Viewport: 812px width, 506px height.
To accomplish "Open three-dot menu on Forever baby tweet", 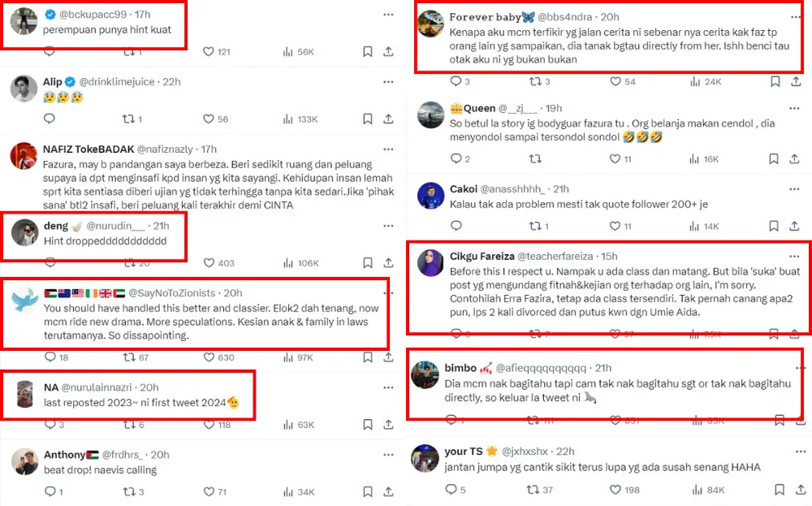I will [793, 16].
